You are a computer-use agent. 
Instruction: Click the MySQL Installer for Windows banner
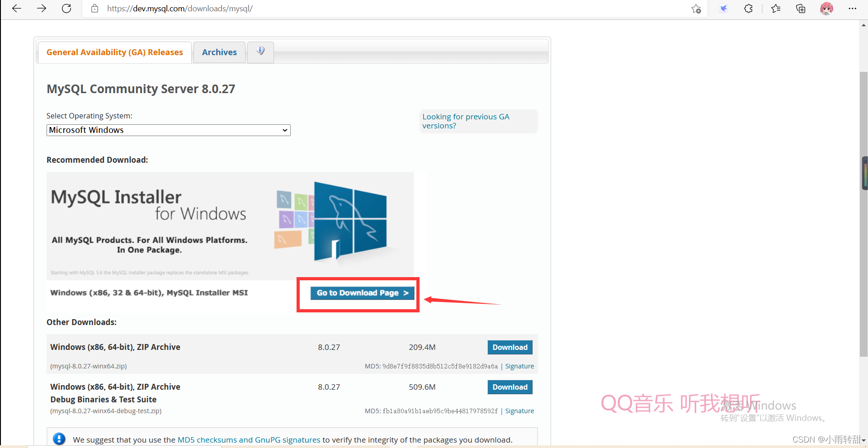click(x=230, y=226)
